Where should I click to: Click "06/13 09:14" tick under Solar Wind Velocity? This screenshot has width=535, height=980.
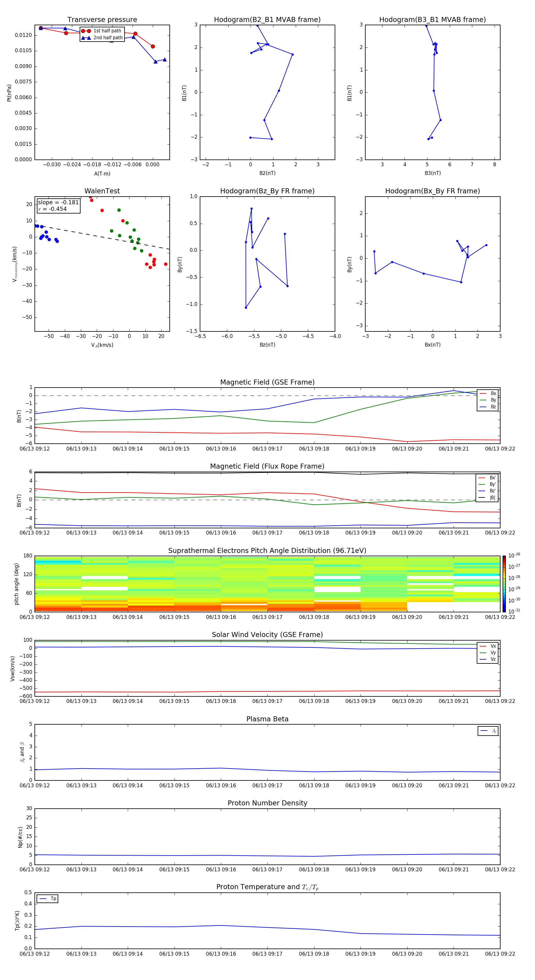point(128,701)
